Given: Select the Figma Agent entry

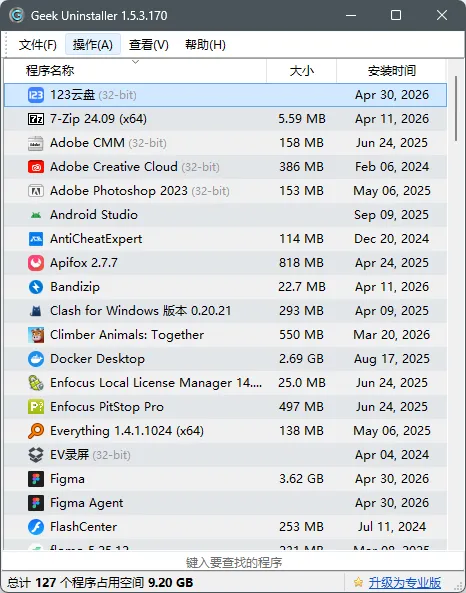Looking at the screenshot, I should click(x=225, y=503).
